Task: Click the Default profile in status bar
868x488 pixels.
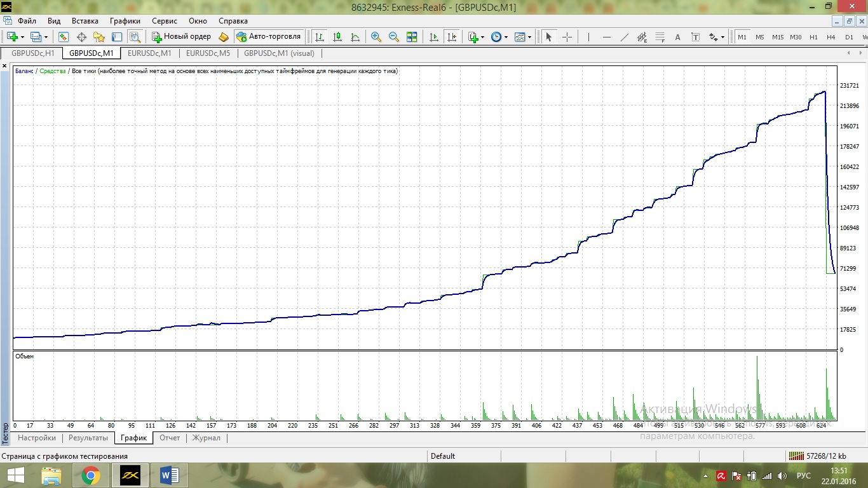Action: 443,456
